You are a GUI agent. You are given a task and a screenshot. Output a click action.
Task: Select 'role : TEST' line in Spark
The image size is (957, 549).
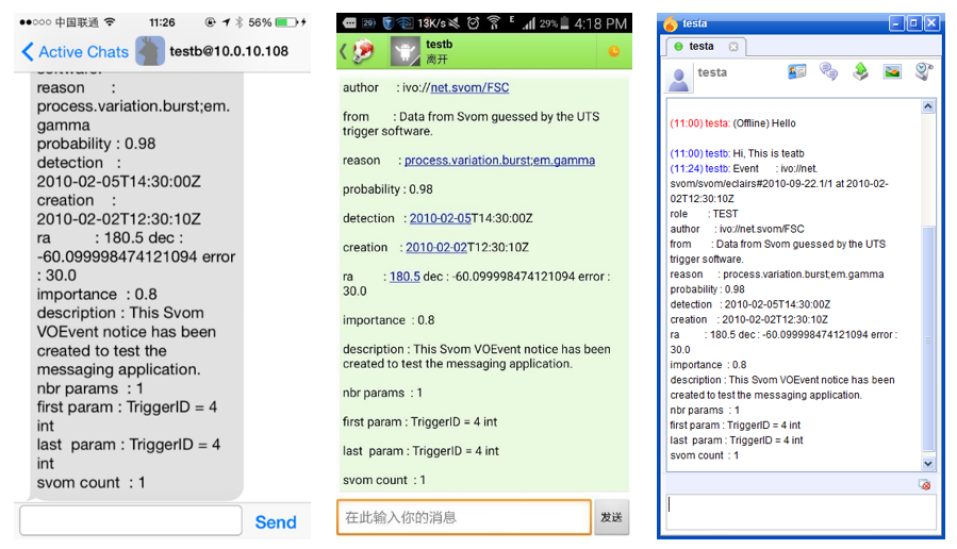click(704, 214)
